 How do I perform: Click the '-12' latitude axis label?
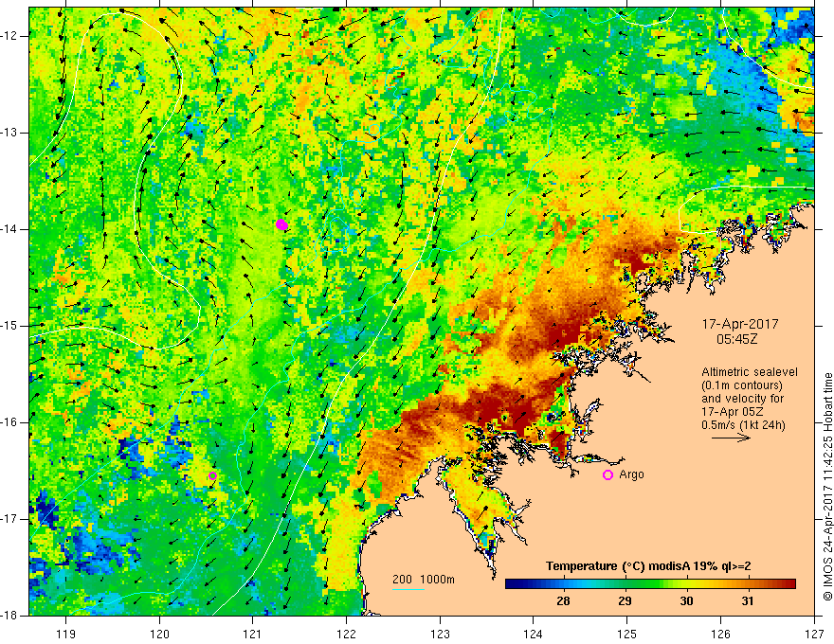click(x=9, y=36)
